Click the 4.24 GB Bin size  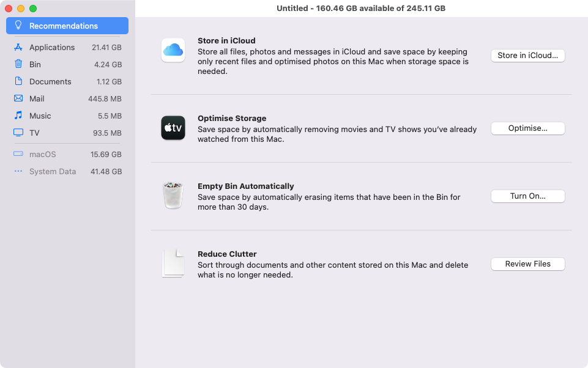[108, 64]
